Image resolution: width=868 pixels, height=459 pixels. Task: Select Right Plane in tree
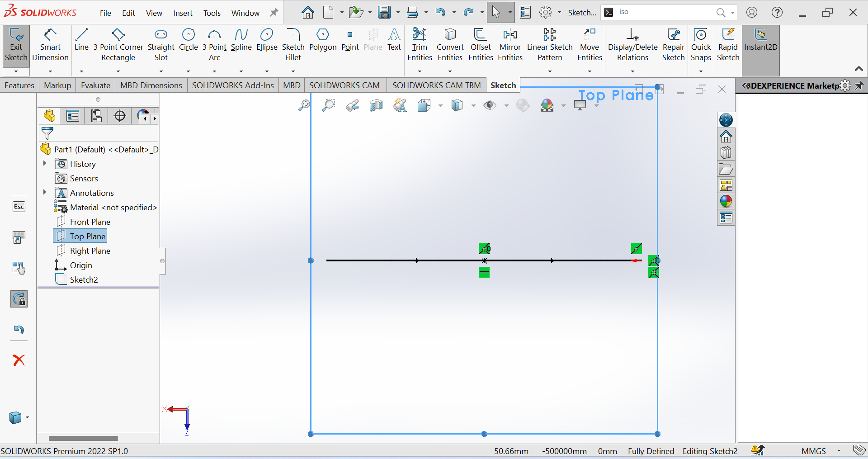[82, 251]
